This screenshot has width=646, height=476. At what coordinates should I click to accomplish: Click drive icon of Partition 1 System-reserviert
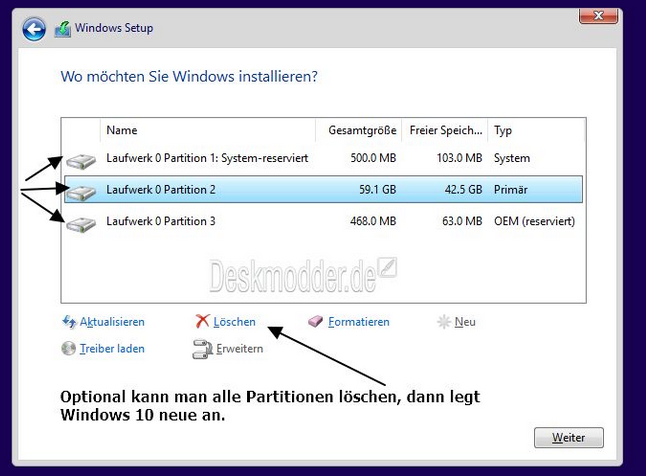(x=81, y=161)
